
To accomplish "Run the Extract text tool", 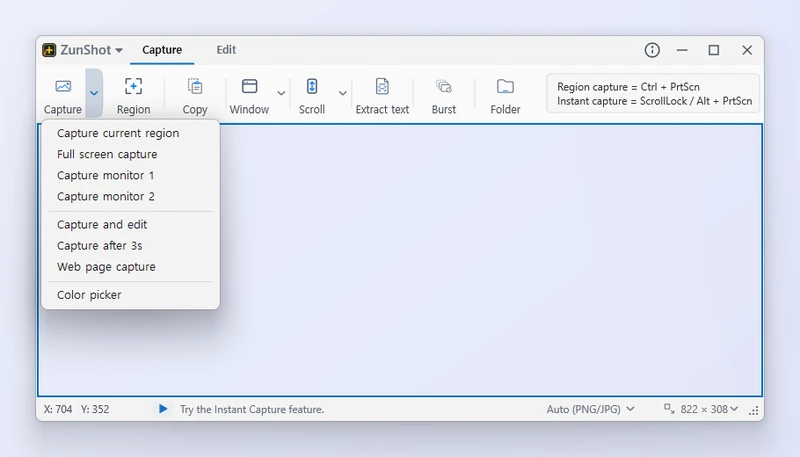I will click(382, 95).
